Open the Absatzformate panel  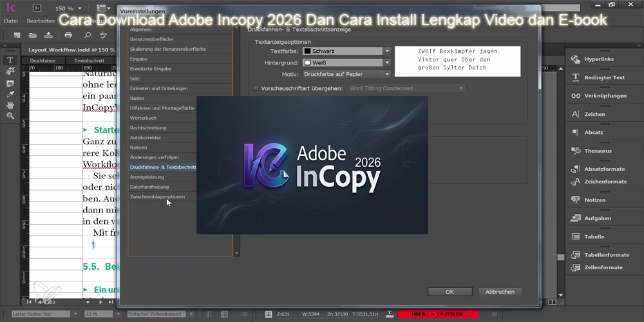coord(598,169)
